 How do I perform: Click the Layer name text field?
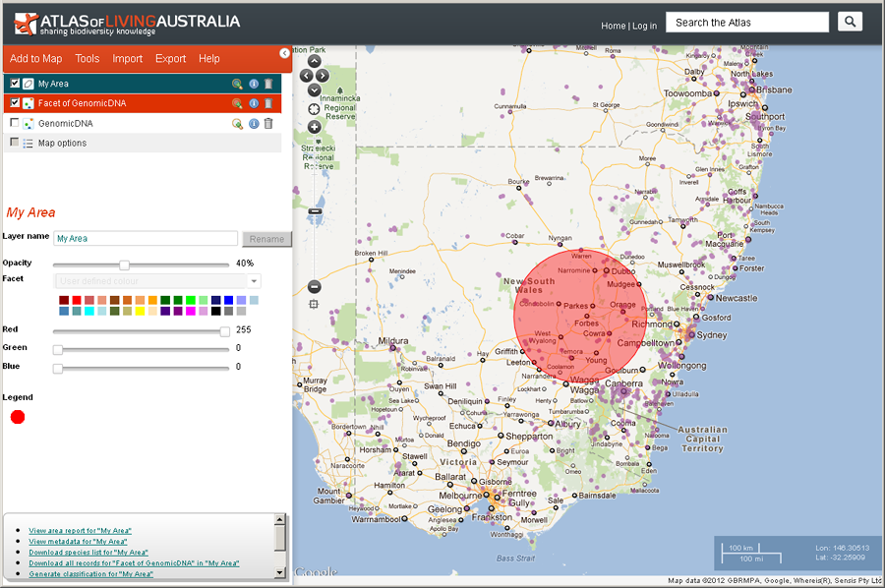146,238
